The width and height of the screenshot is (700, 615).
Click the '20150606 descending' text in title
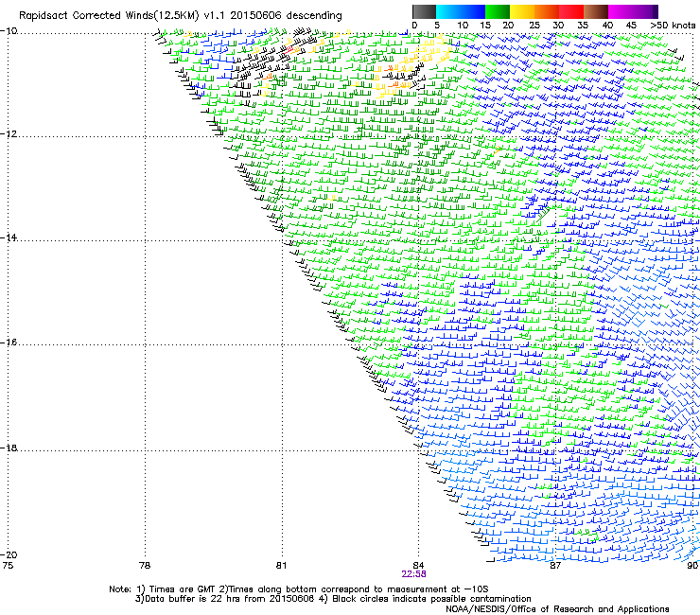click(x=287, y=16)
